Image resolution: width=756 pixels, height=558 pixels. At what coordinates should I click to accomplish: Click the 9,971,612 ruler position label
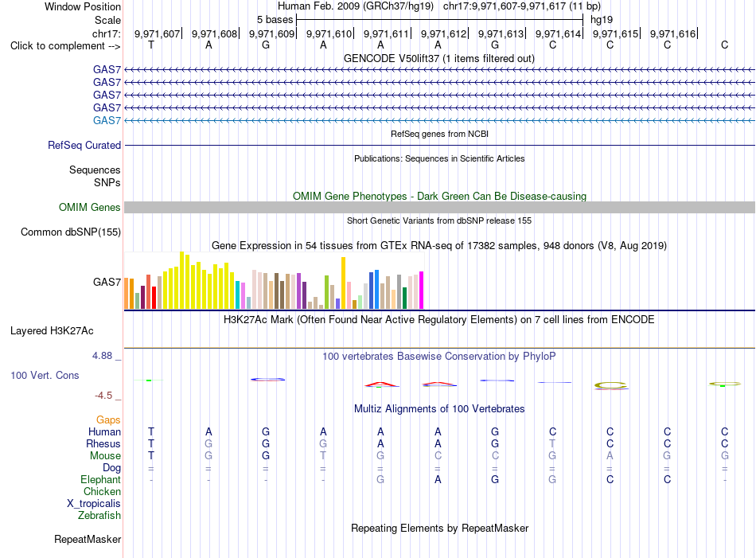click(444, 33)
